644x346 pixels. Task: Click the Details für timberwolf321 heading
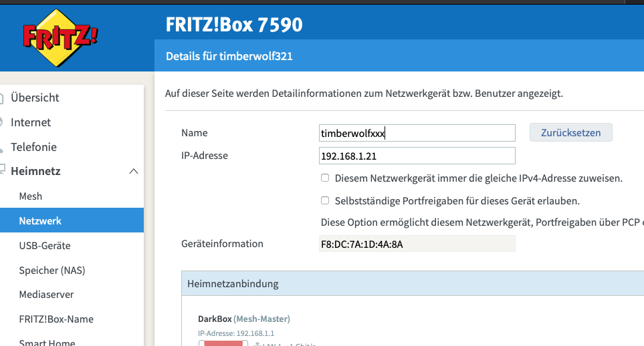tap(229, 56)
